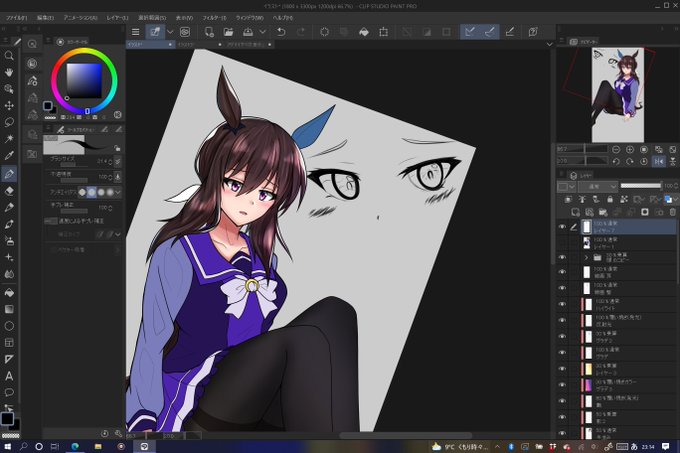Adjust the layer opacity slider
The width and height of the screenshot is (680, 453).
tap(641, 186)
